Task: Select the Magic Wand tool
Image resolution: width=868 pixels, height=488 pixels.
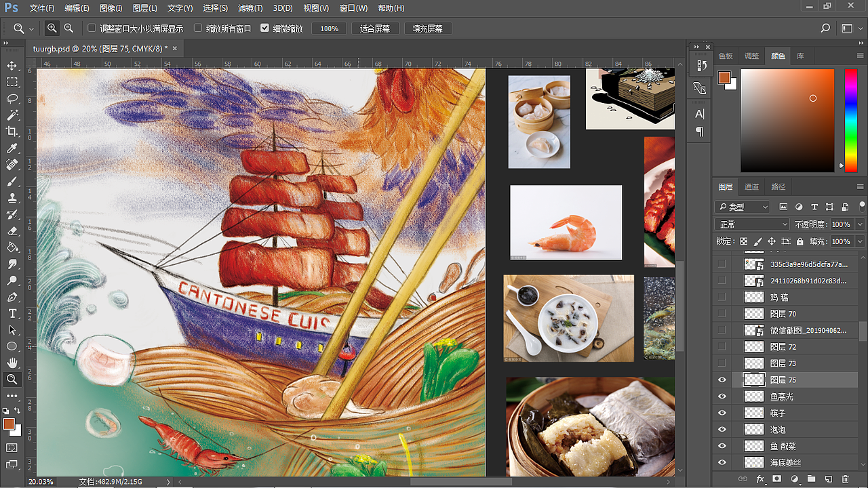Action: (x=12, y=115)
